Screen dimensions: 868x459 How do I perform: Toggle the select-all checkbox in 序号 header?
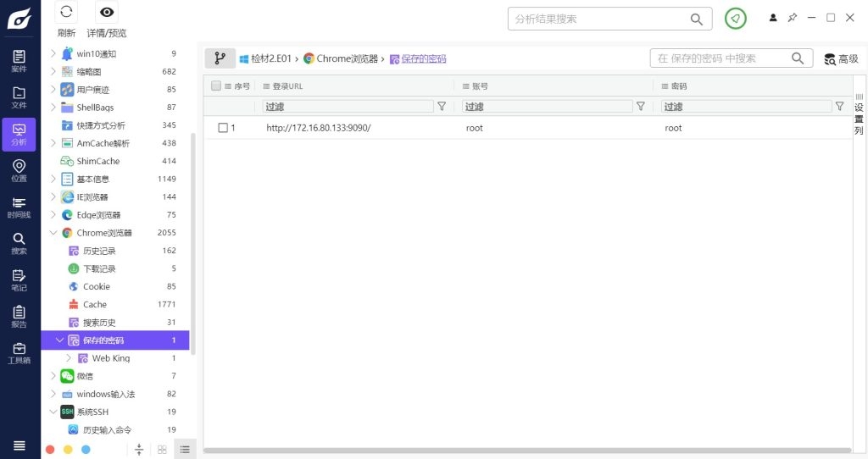coord(216,86)
